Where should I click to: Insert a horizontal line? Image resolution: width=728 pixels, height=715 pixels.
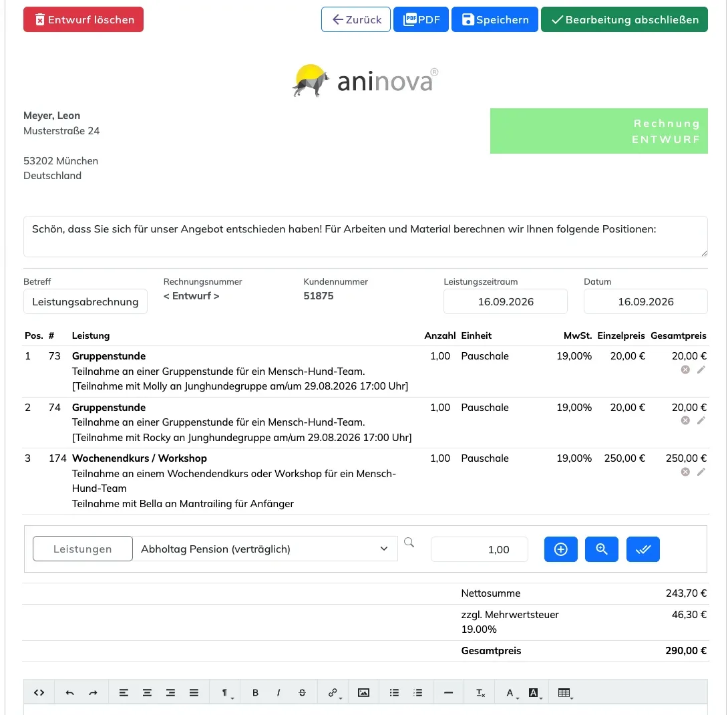[x=449, y=693]
